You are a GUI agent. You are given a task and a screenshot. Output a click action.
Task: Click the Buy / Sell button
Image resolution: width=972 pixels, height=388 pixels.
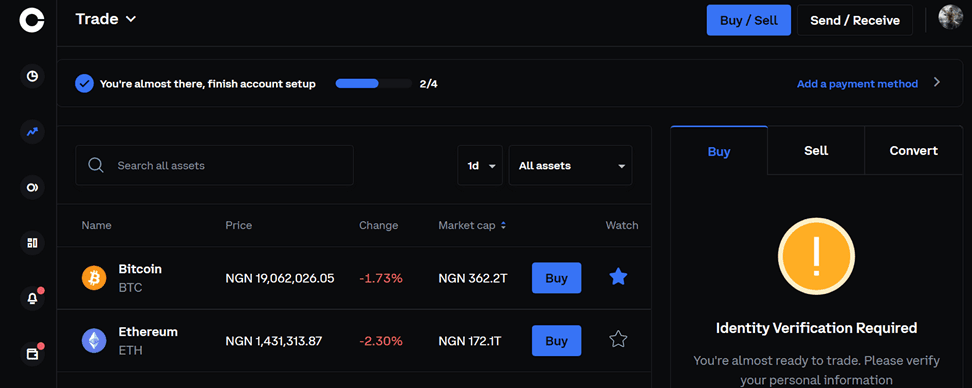tap(749, 20)
